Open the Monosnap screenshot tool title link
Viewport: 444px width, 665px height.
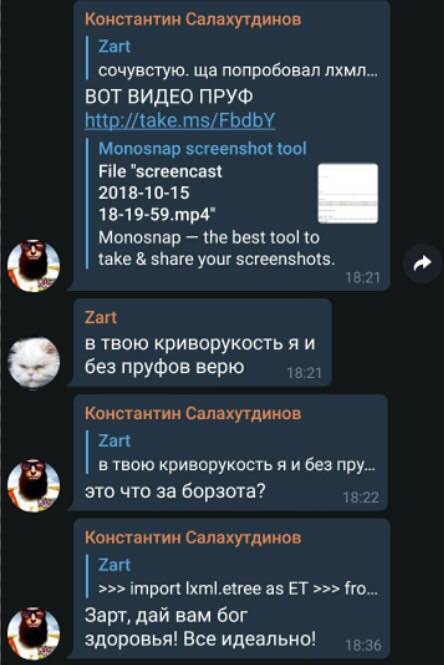(x=202, y=148)
